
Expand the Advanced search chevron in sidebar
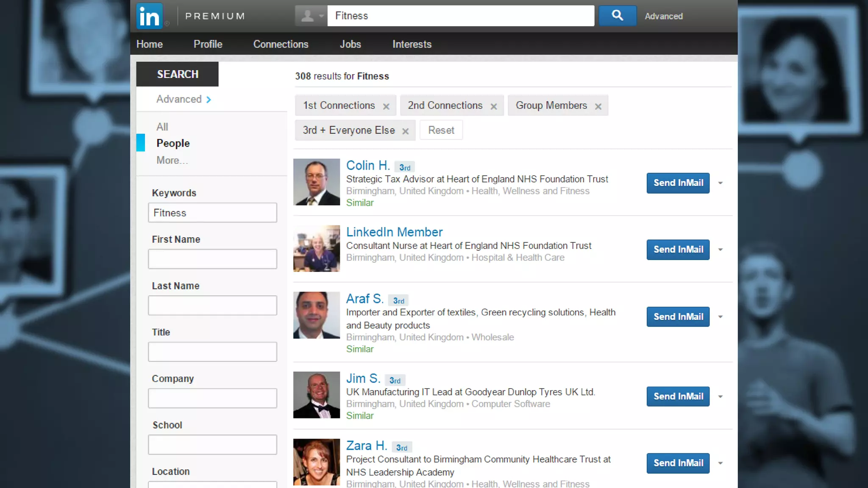pos(209,100)
